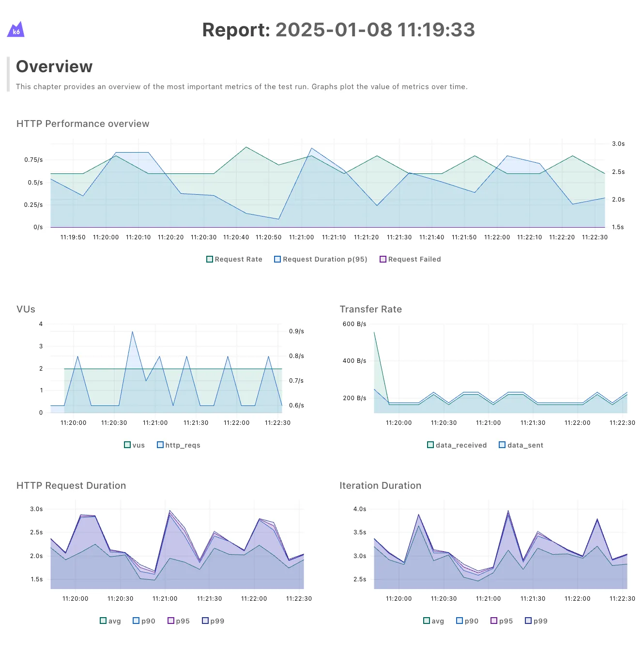This screenshot has width=644, height=653.
Task: Toggle p95 in Iteration Duration legend
Action: [502, 621]
